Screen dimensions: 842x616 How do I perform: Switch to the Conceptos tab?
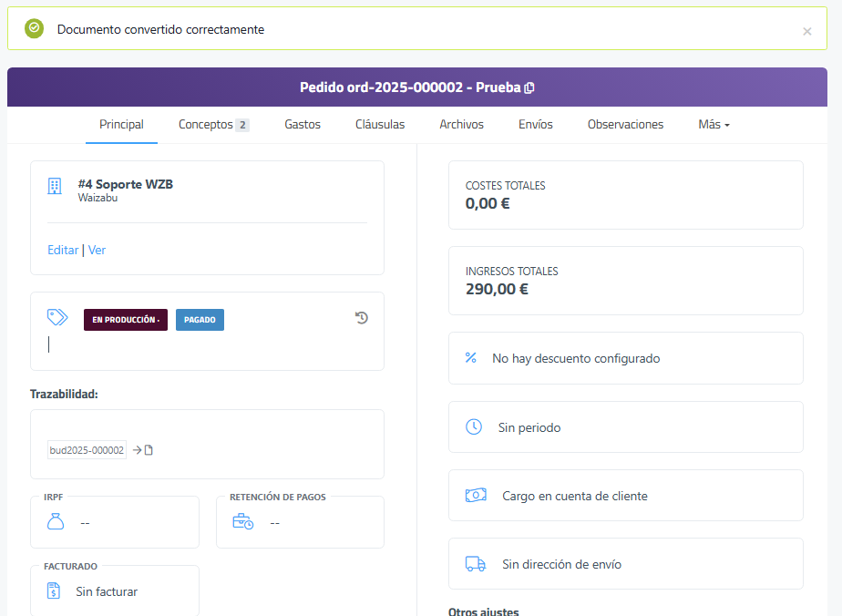click(x=213, y=125)
